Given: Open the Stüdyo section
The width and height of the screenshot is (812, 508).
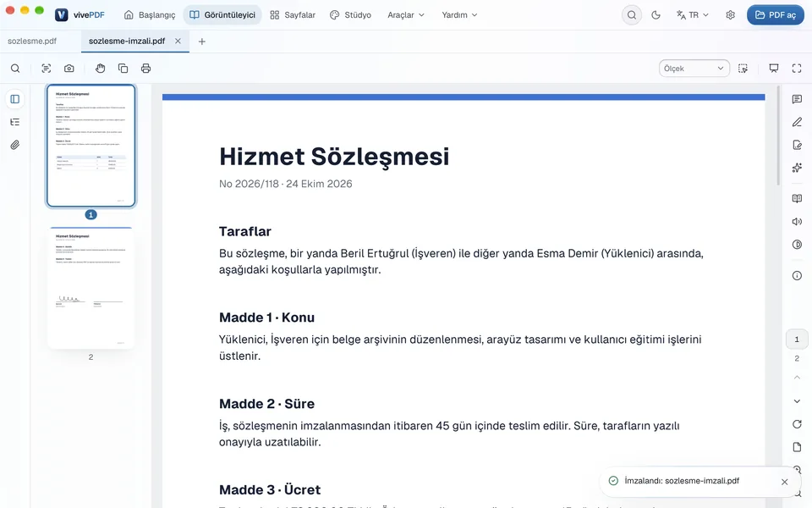Looking at the screenshot, I should [350, 15].
